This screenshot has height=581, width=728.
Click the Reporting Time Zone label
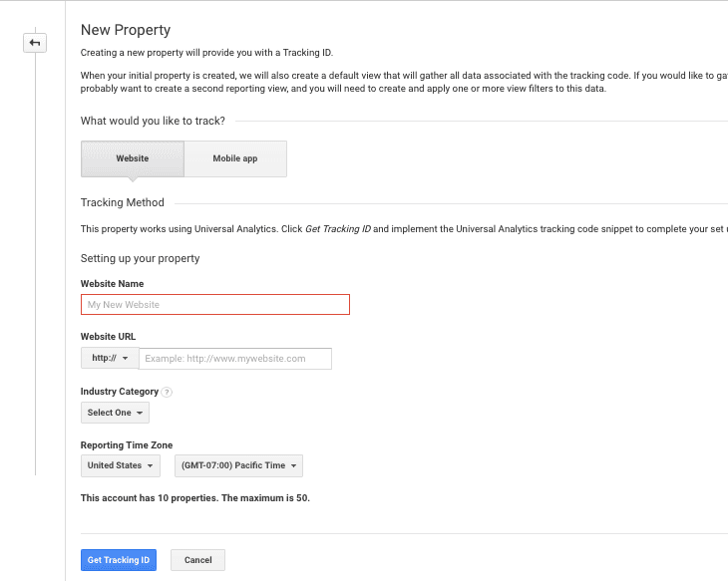(x=127, y=445)
